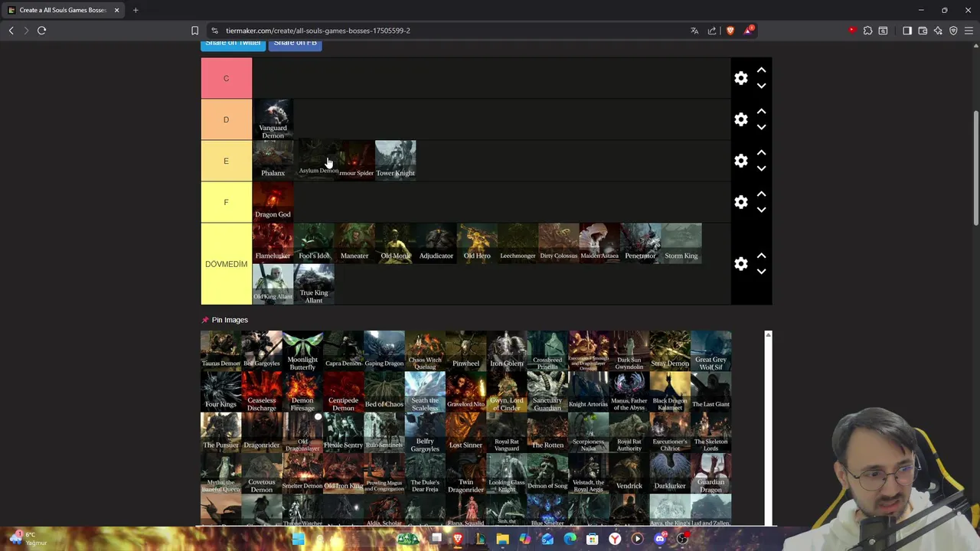The height and width of the screenshot is (551, 980).
Task: Open settings gear for tier D row
Action: click(x=741, y=119)
